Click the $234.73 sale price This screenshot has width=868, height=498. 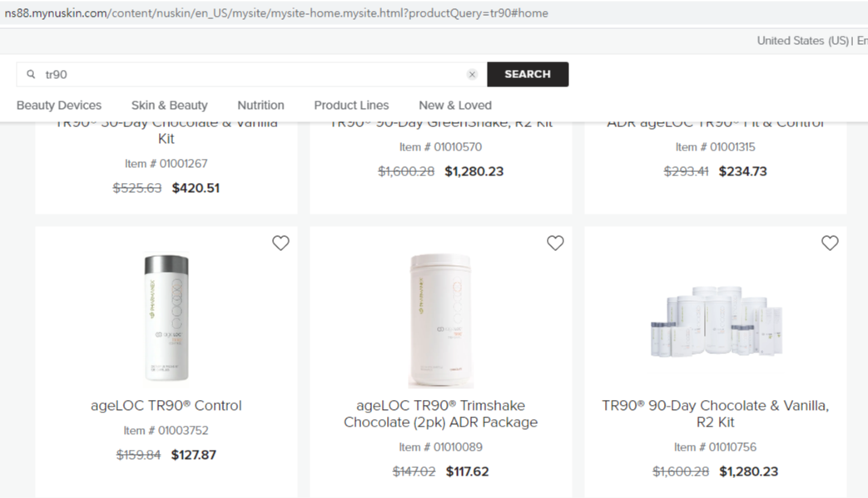pos(743,171)
